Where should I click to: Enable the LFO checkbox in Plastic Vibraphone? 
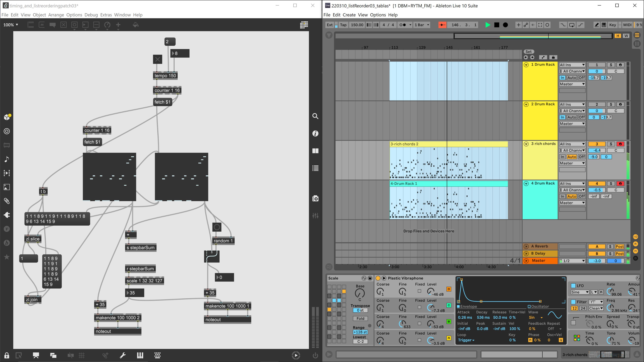(x=574, y=286)
